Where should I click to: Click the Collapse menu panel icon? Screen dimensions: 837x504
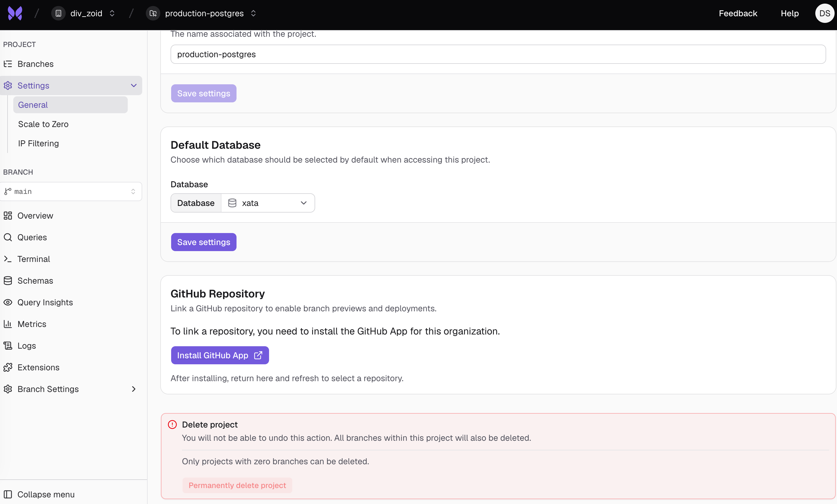tap(8, 494)
